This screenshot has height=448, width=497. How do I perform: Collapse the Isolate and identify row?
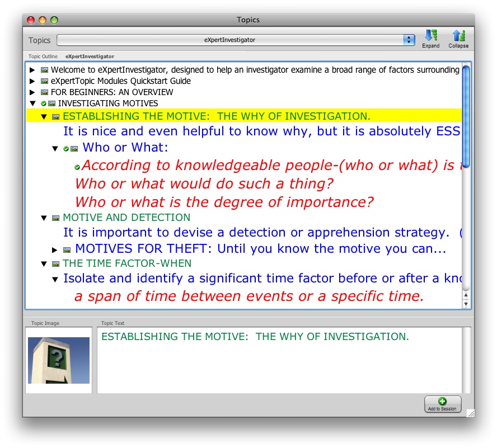point(55,280)
